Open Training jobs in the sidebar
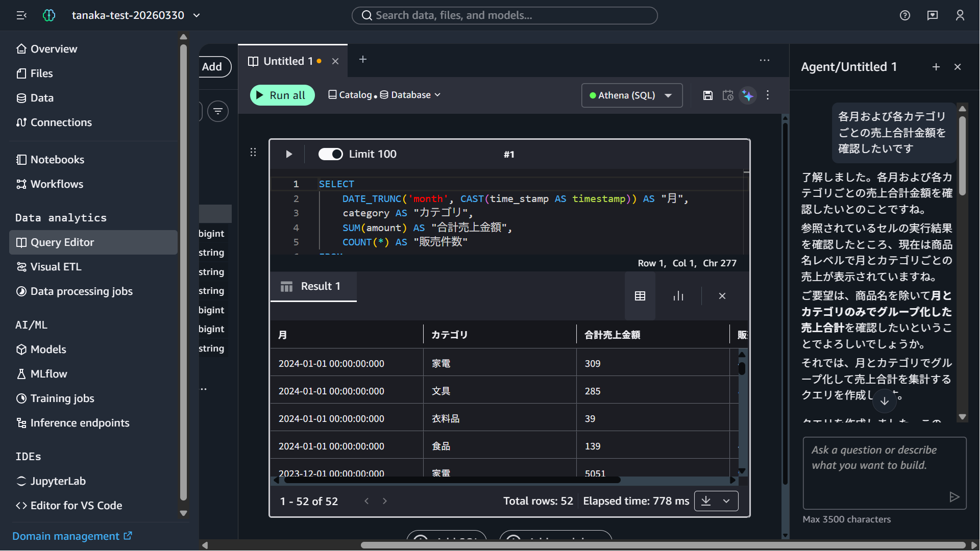Image resolution: width=980 pixels, height=551 pixels. click(x=93, y=398)
